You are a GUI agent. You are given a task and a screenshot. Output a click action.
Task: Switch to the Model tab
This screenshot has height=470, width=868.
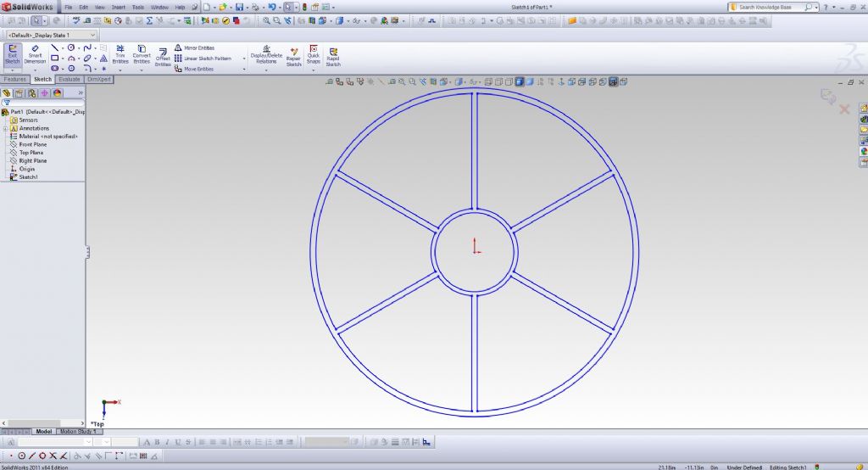[44, 431]
